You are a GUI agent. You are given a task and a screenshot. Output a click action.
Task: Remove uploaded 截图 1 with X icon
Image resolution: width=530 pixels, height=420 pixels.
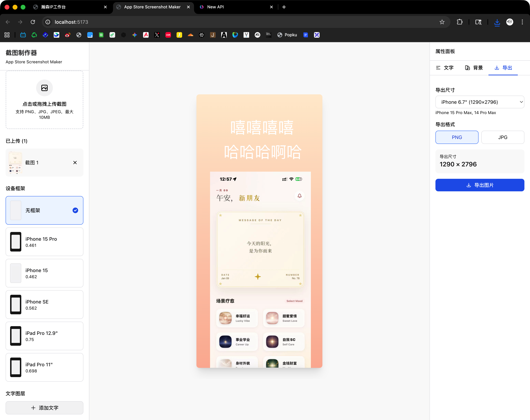click(75, 162)
